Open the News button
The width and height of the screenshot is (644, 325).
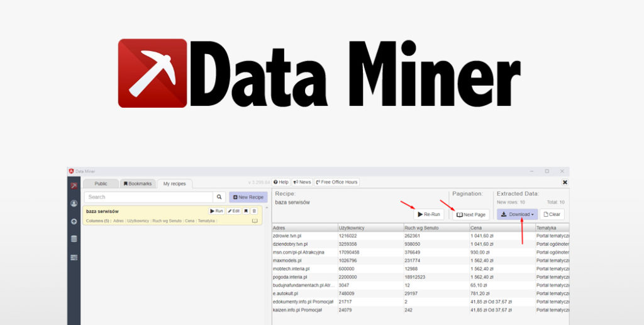pos(303,182)
